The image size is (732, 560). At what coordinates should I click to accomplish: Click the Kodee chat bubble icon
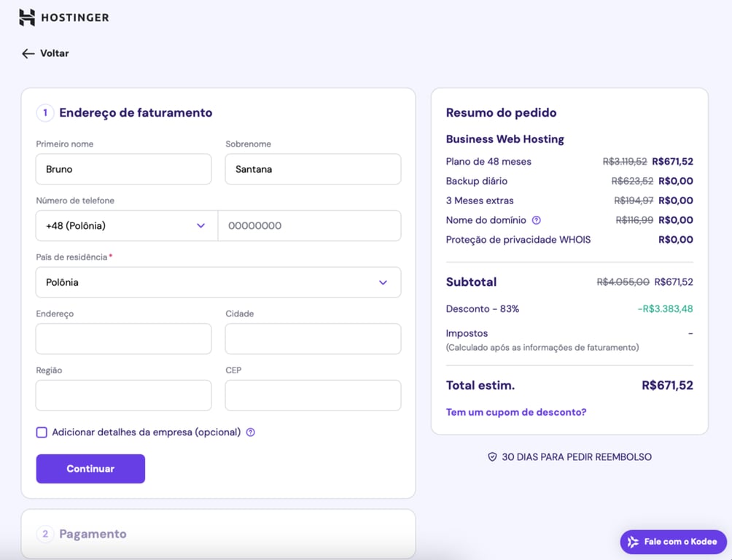click(x=631, y=542)
